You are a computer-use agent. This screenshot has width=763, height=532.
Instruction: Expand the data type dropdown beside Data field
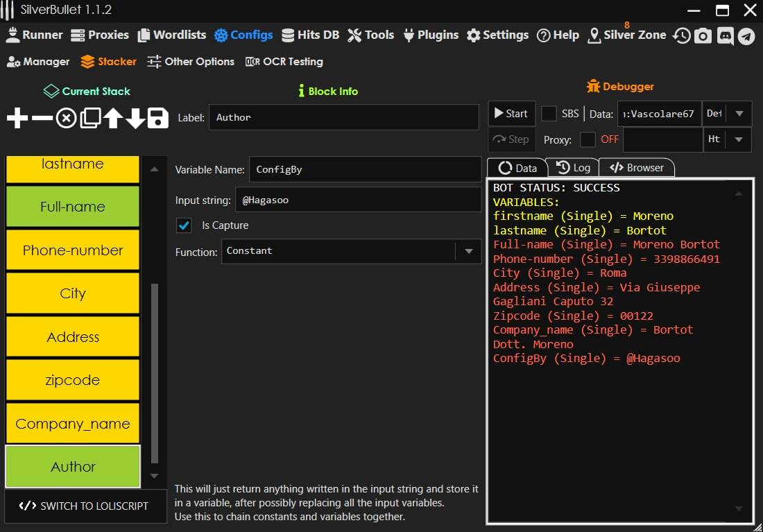point(738,114)
